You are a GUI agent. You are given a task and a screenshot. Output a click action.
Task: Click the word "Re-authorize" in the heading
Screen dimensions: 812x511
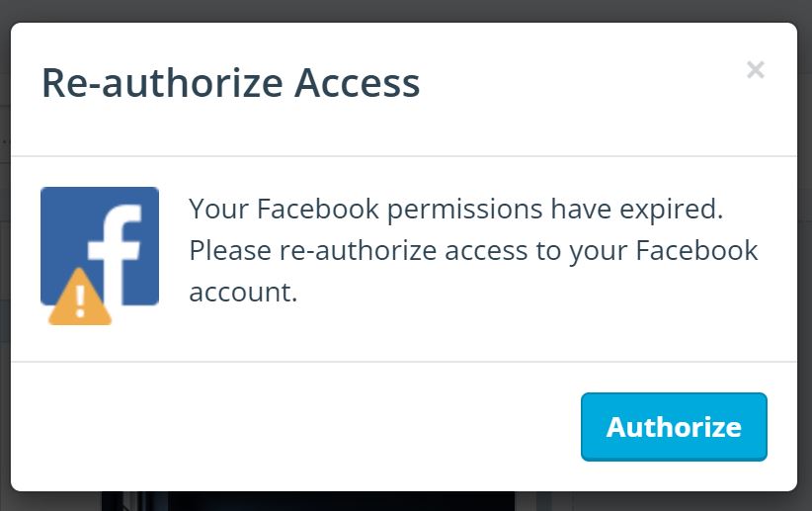click(x=162, y=83)
